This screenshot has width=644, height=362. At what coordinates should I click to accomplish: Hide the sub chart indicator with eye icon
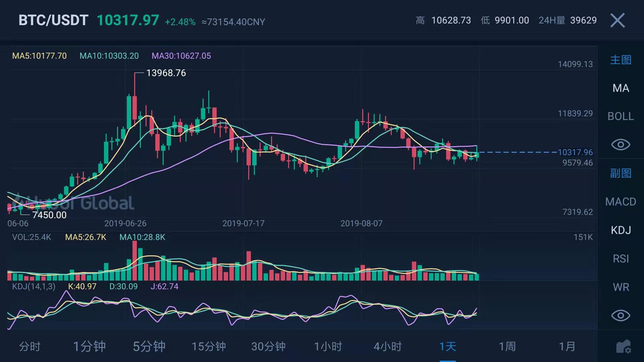tap(621, 315)
